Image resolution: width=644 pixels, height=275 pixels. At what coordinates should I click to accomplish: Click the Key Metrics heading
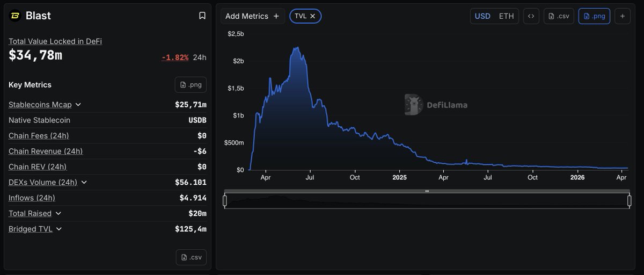(30, 85)
